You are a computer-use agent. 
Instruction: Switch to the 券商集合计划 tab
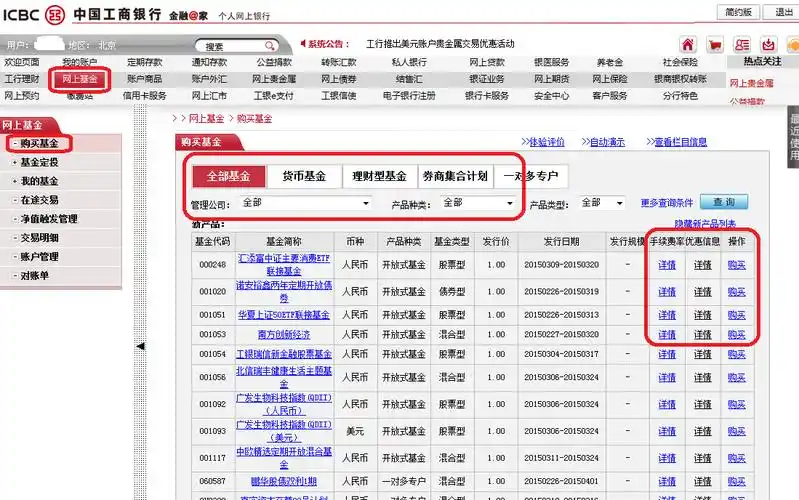point(455,176)
